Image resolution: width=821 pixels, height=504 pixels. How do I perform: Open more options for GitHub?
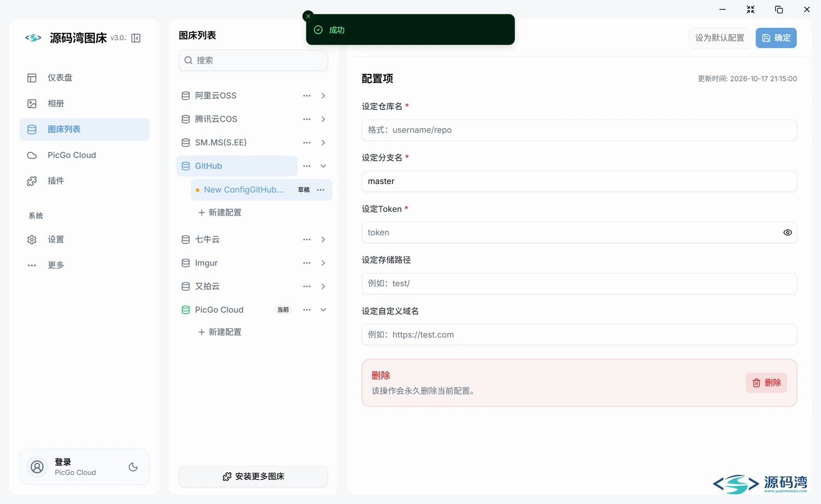(307, 166)
